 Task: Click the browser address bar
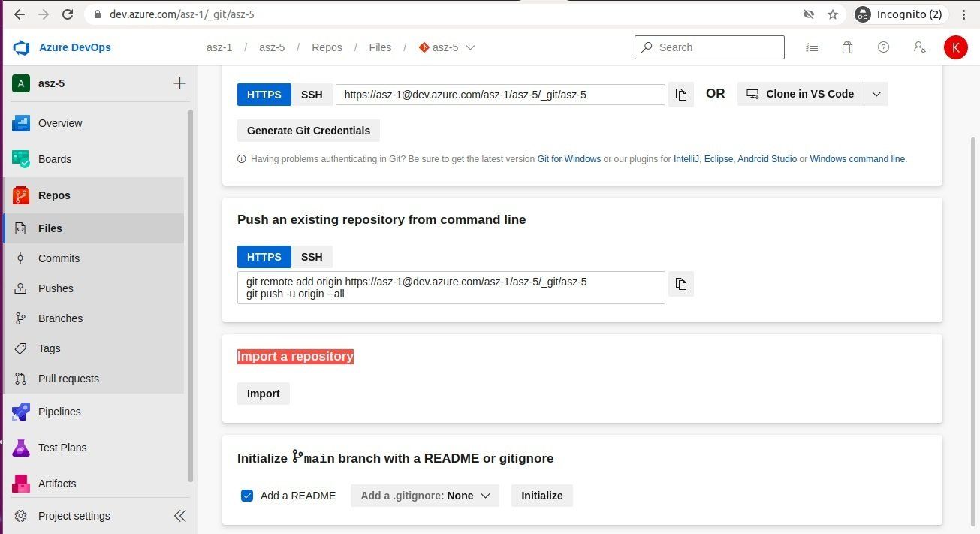tap(443, 14)
